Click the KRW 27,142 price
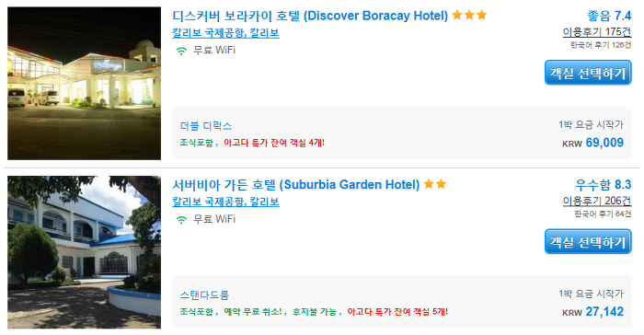Viewport: 644px width, 335px height. [x=592, y=312]
